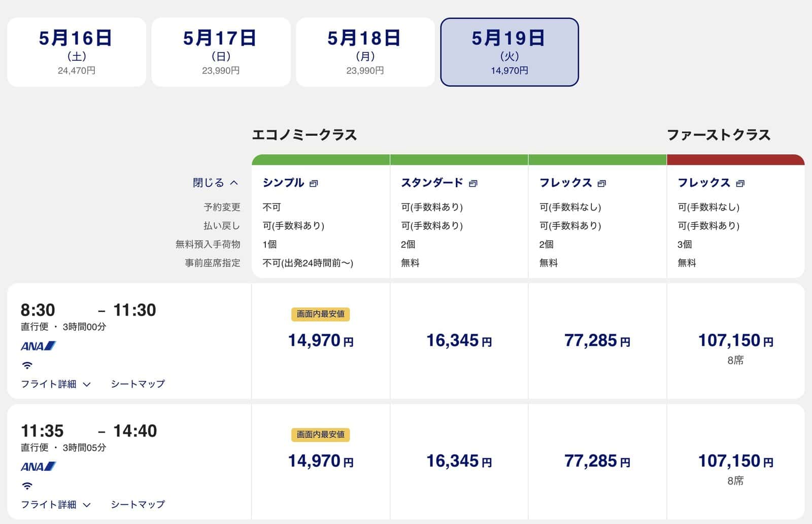The image size is (812, 524).
Task: Click the 11:30 arrival time
Action: [134, 310]
